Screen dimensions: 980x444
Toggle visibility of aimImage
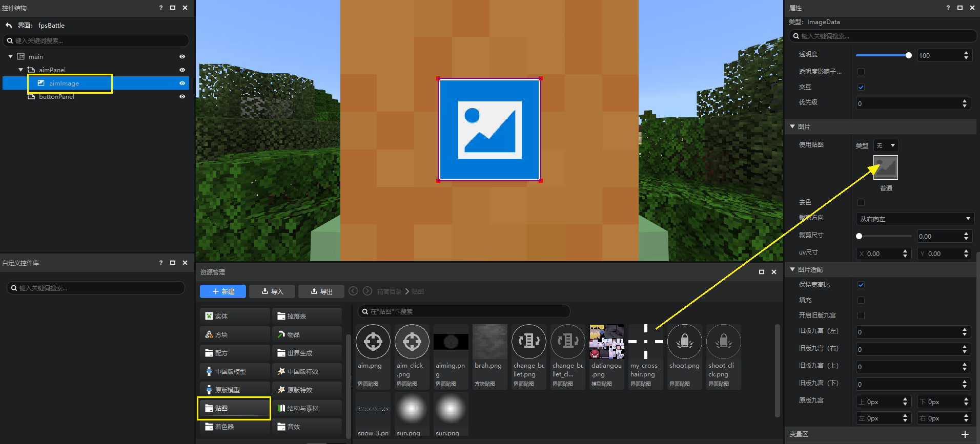tap(182, 83)
